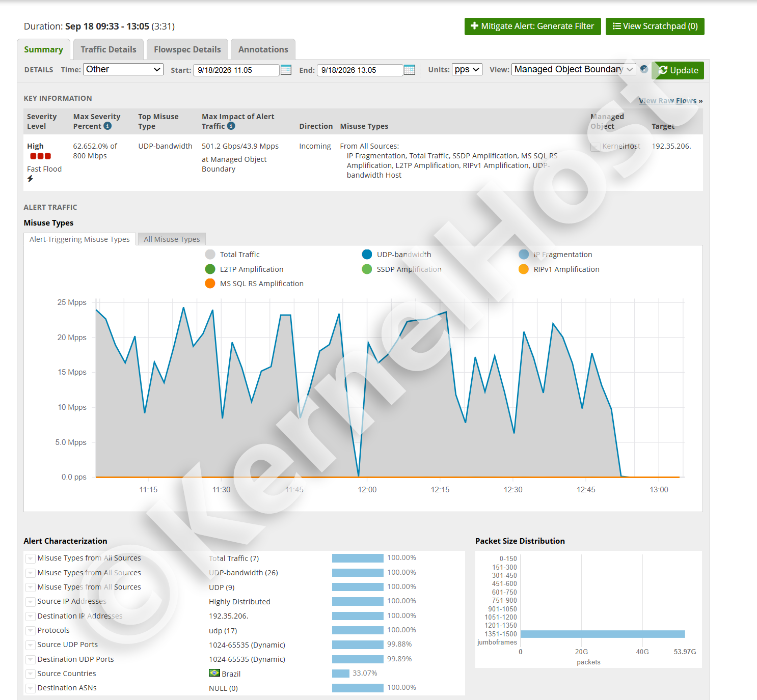This screenshot has width=757, height=700.
Task: Toggle IP Fragmentation legend marker
Action: (x=524, y=255)
